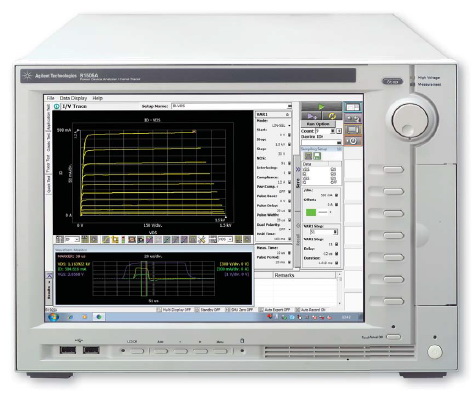476x395 pixels.
Task: Click the Remarks column header
Action: tap(284, 275)
